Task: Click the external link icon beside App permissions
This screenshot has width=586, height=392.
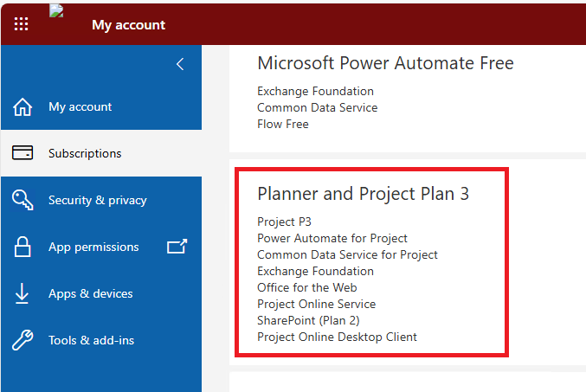Action: pyautogui.click(x=177, y=247)
